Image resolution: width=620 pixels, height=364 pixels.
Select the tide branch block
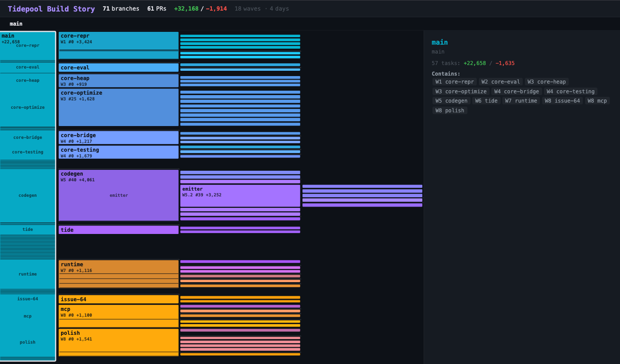point(119,230)
